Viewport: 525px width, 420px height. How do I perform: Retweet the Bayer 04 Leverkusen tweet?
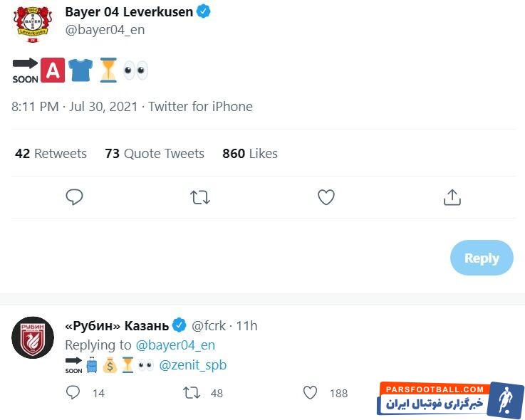[200, 197]
